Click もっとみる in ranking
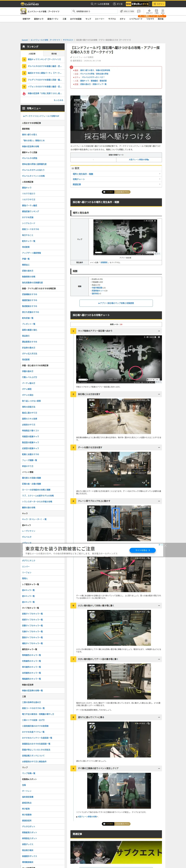This screenshot has height=868, width=186. pos(58,100)
